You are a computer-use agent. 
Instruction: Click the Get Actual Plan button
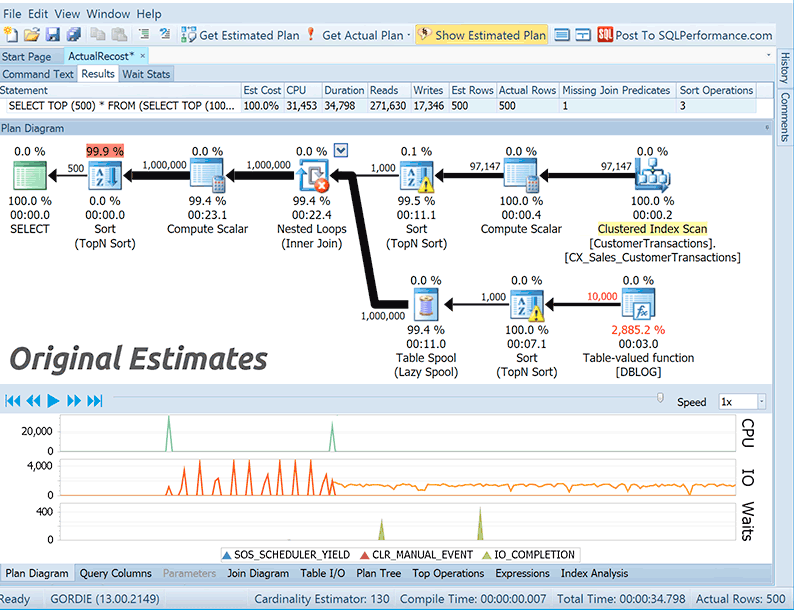pyautogui.click(x=359, y=34)
